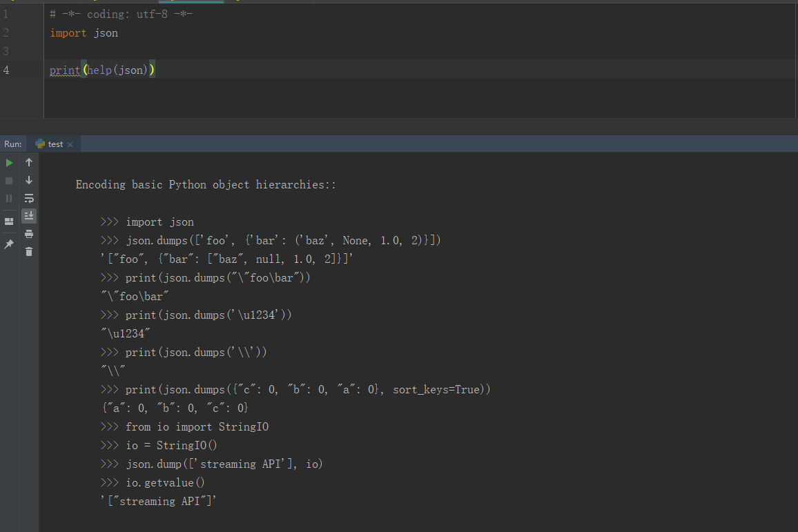
Task: Navigate up the stack trace
Action: 29,163
